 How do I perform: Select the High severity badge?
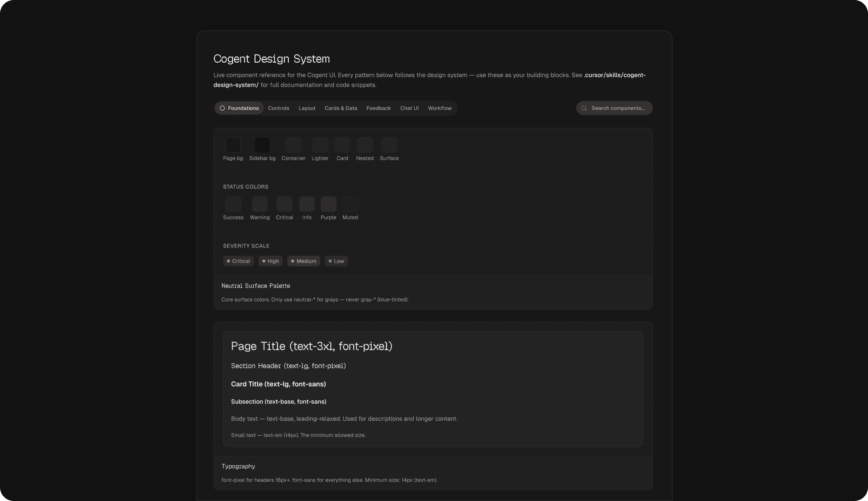tap(270, 261)
